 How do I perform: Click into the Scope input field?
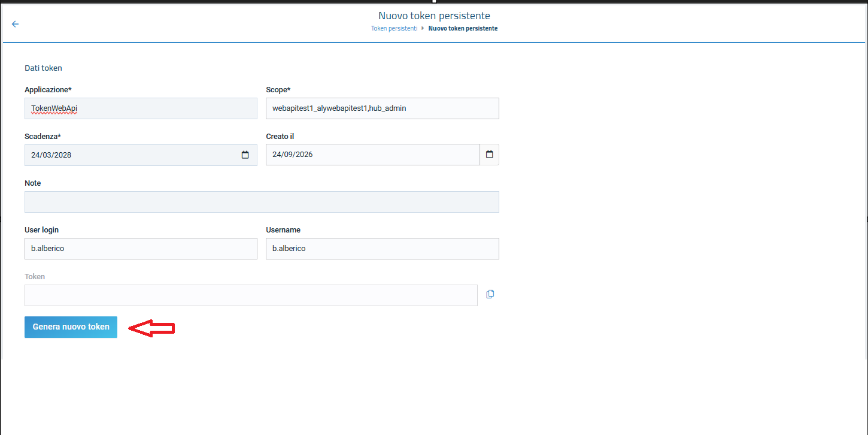click(383, 108)
